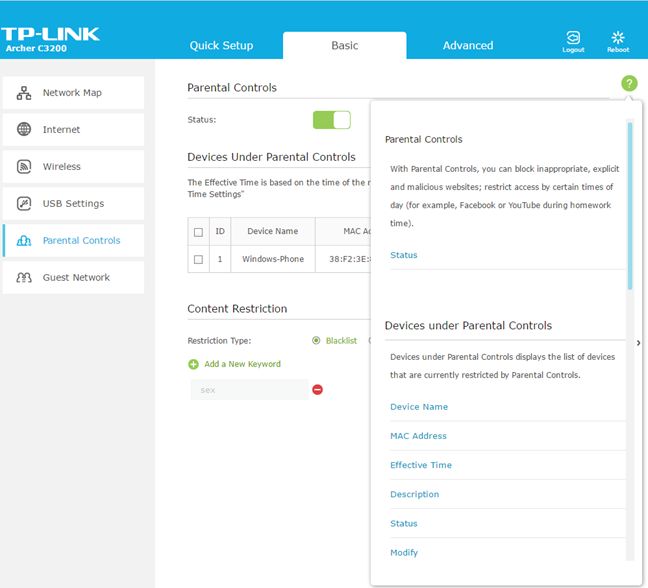Click Add a New Keyword link

coord(242,364)
